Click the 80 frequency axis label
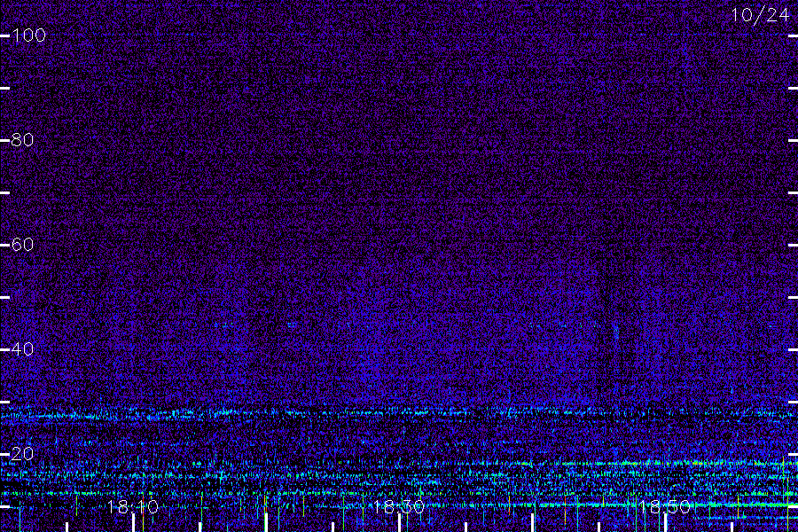Image resolution: width=798 pixels, height=532 pixels. (x=22, y=140)
